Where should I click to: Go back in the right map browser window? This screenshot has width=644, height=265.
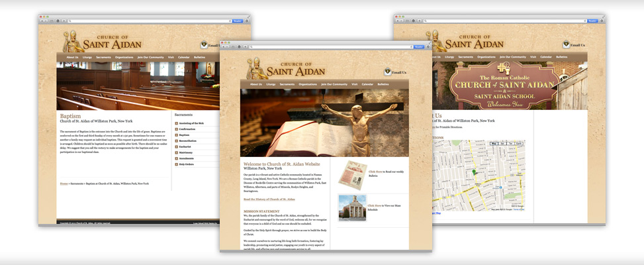tap(396, 21)
